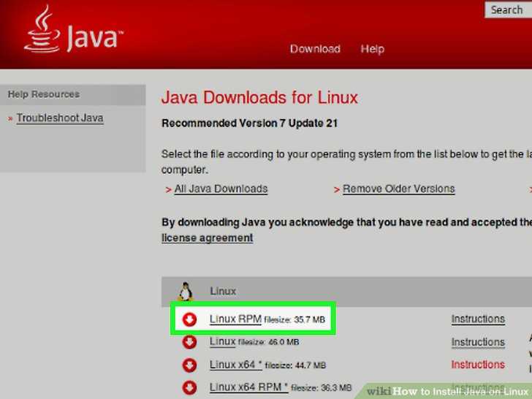Screen dimensions: 532x399
Task: Open Instructions for Linux RPM
Action: tap(478, 319)
